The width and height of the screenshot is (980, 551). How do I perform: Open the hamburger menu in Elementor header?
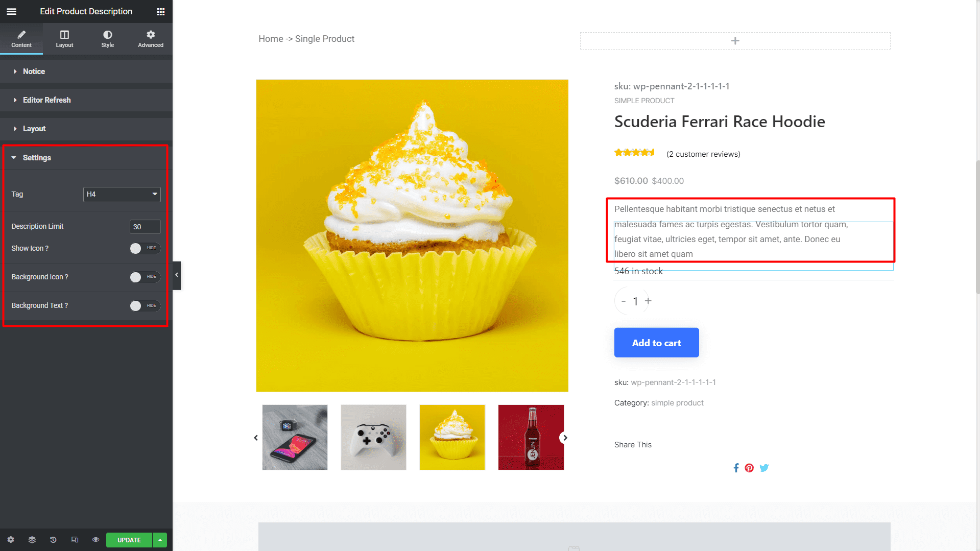tap(11, 11)
